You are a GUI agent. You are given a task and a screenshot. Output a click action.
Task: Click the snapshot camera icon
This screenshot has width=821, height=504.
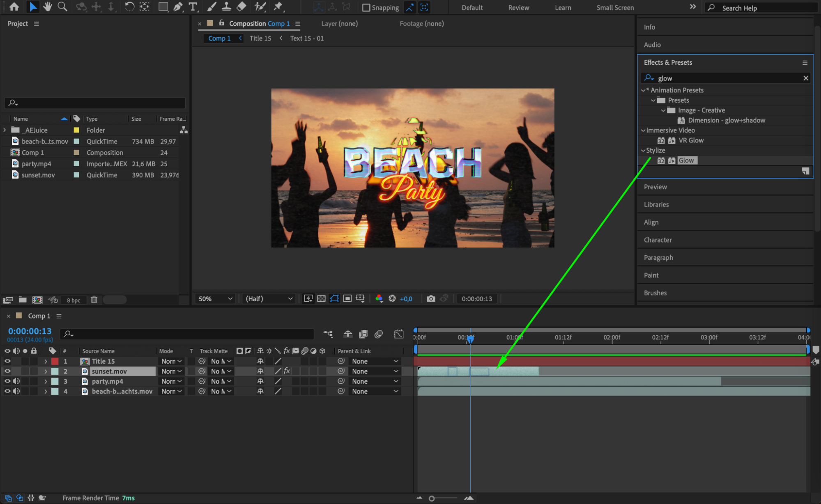430,298
